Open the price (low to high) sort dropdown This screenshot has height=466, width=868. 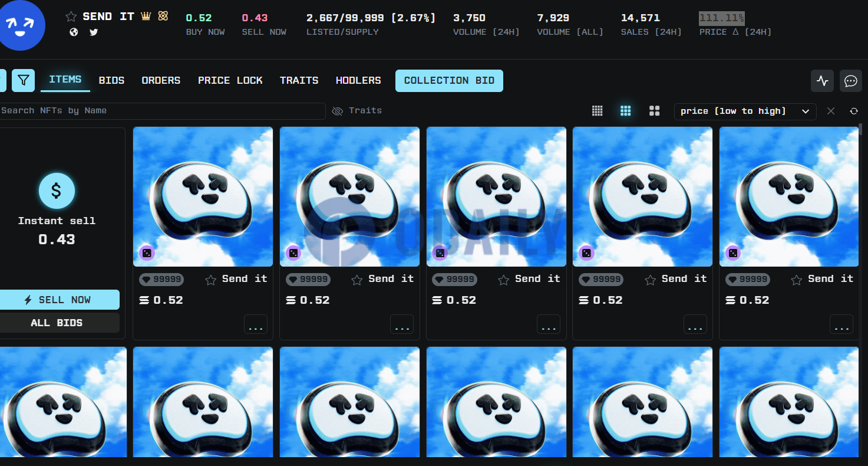coord(745,111)
